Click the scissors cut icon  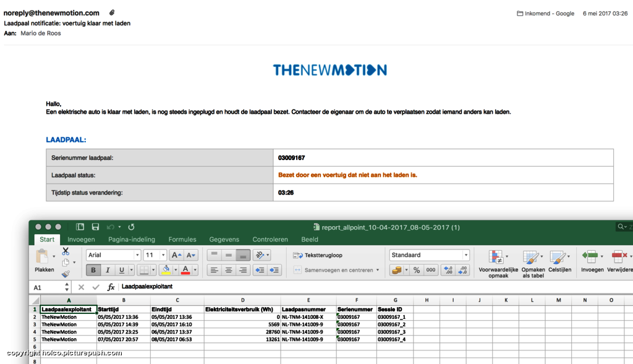click(x=66, y=252)
